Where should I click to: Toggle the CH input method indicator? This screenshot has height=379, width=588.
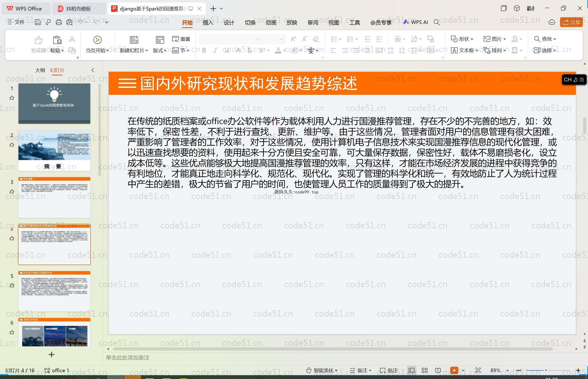pyautogui.click(x=574, y=79)
